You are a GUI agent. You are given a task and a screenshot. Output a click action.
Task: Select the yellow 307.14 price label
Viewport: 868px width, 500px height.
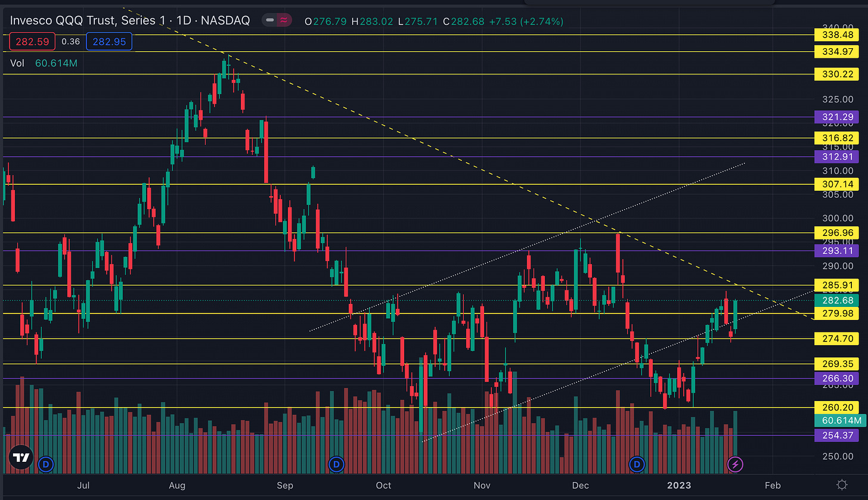tap(838, 184)
